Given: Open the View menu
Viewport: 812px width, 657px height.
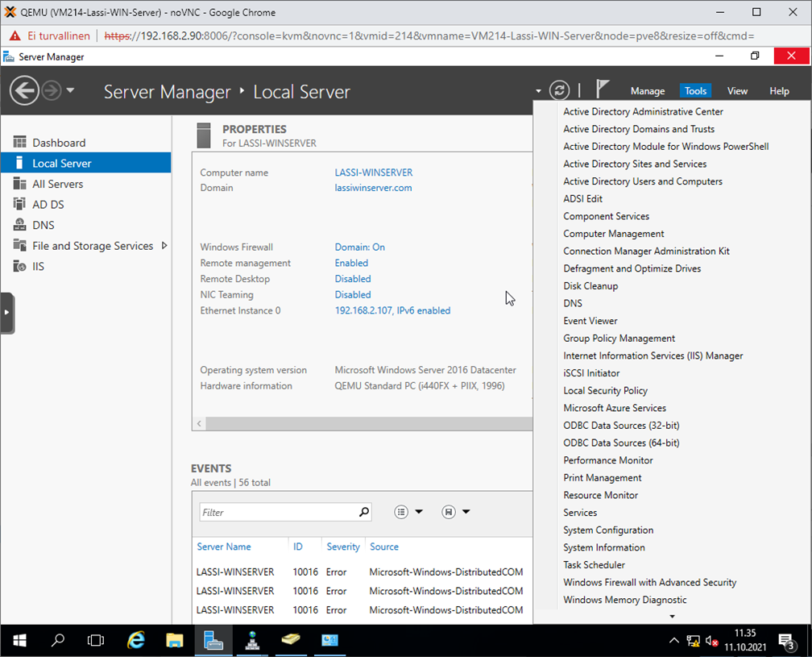Looking at the screenshot, I should tap(737, 91).
